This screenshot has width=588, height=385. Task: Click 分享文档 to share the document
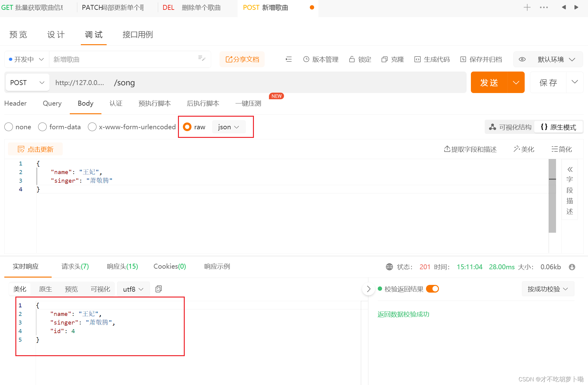click(x=242, y=59)
